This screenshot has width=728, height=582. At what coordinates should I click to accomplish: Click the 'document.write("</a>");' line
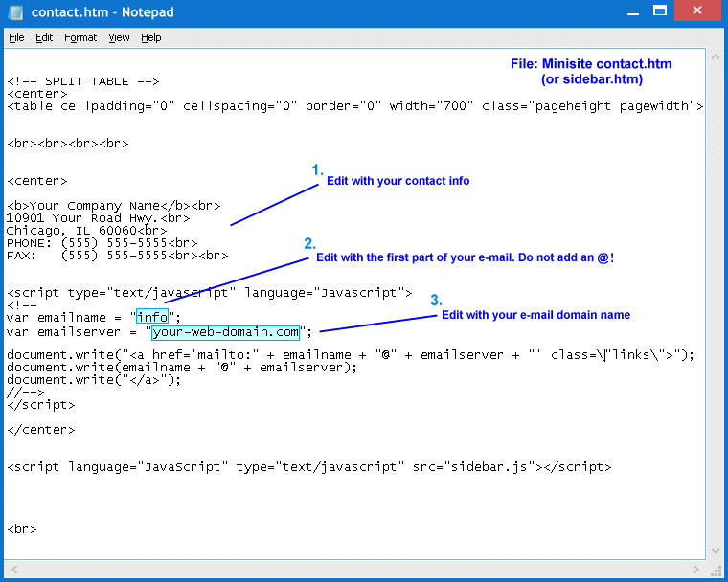94,380
